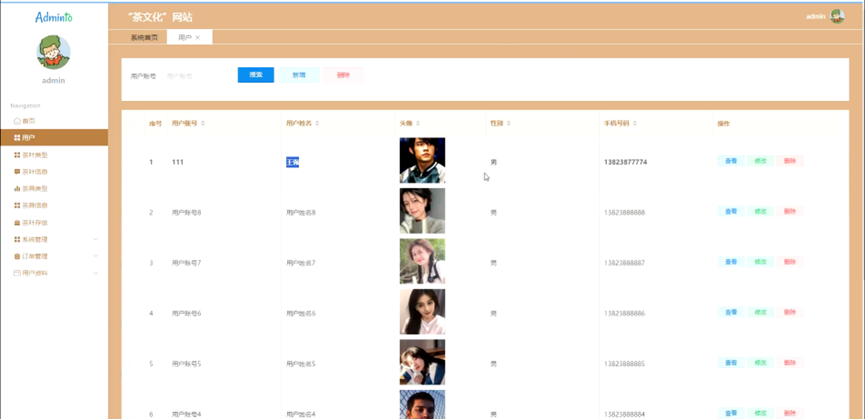The width and height of the screenshot is (865, 419).
Task: Click the chat icon beside 茶叶信息
Action: pyautogui.click(x=17, y=171)
